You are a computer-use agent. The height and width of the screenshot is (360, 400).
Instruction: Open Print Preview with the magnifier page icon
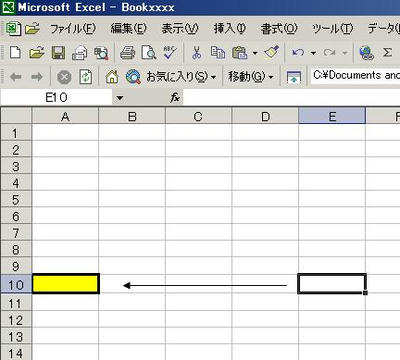(x=149, y=53)
